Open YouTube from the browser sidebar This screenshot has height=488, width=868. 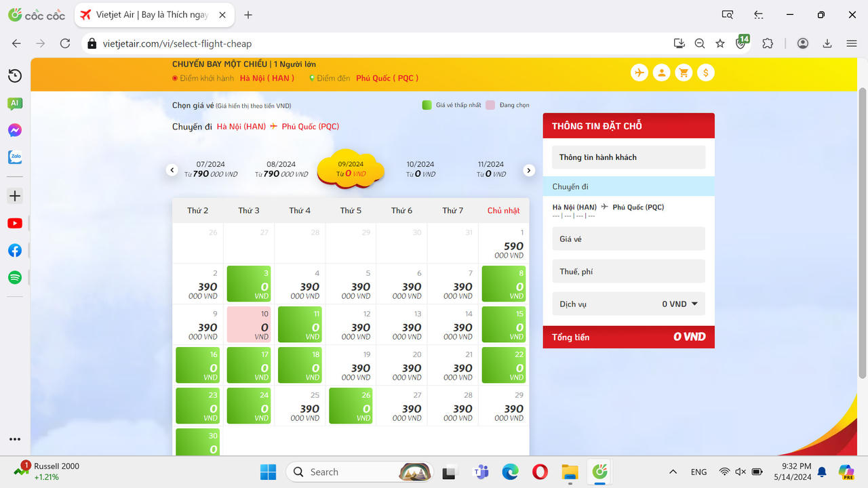(x=14, y=223)
